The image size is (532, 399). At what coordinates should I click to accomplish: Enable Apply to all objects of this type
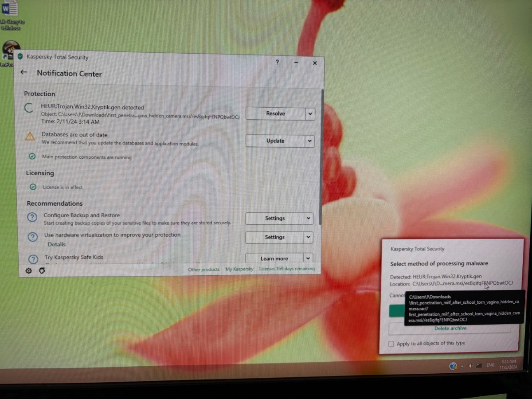point(391,344)
